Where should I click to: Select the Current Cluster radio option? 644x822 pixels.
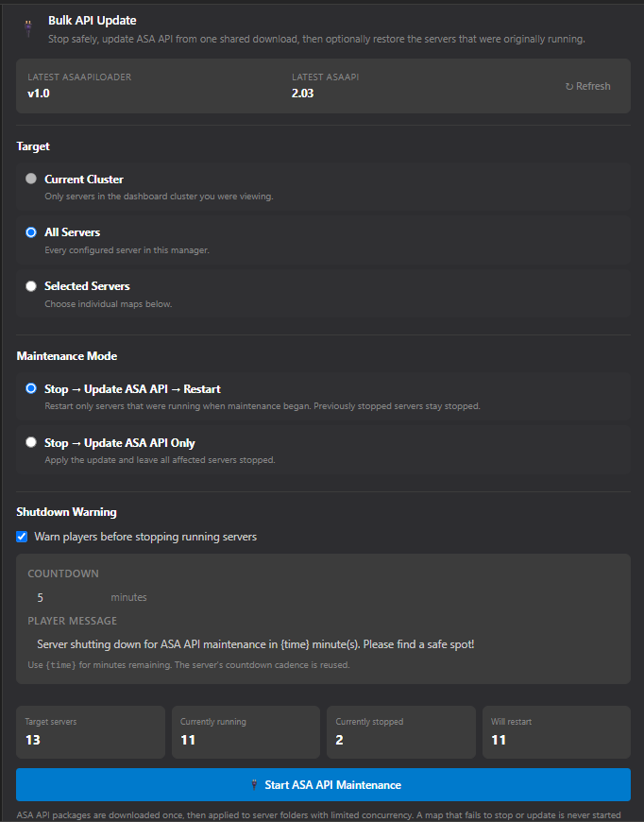pos(31,179)
